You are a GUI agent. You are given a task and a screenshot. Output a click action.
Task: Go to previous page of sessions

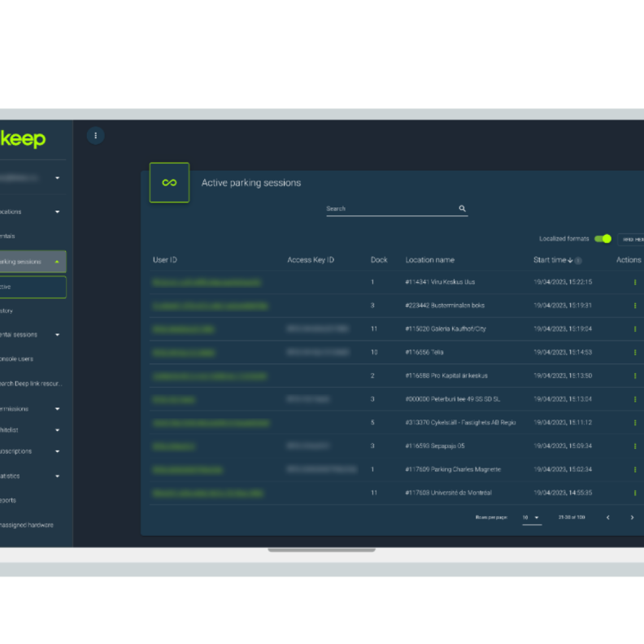point(607,518)
